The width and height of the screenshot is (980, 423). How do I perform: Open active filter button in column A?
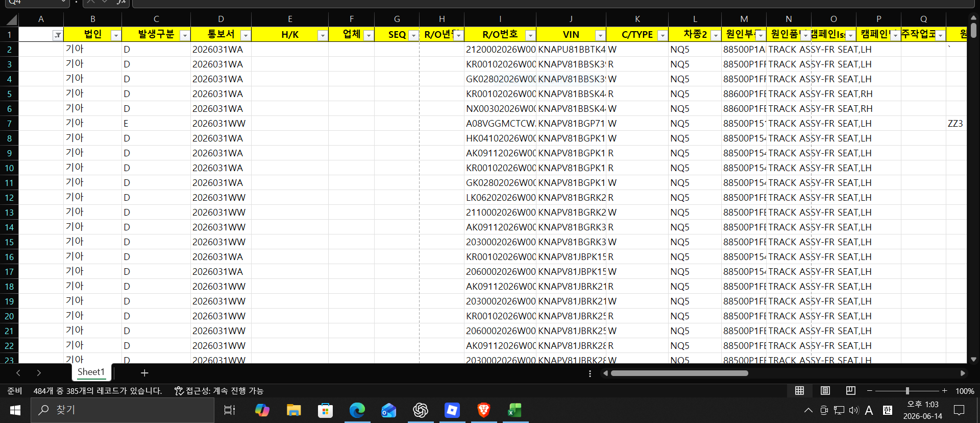pos(58,35)
